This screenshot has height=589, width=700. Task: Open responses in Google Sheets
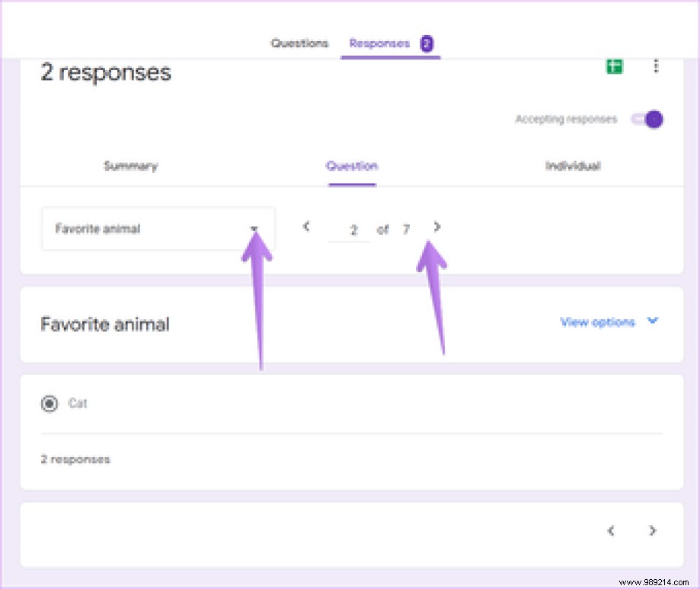click(614, 66)
